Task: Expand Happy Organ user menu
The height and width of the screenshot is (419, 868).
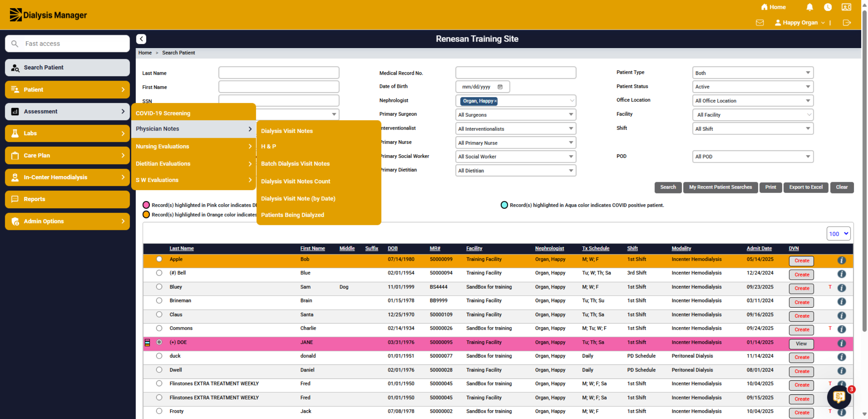Action: (x=800, y=23)
